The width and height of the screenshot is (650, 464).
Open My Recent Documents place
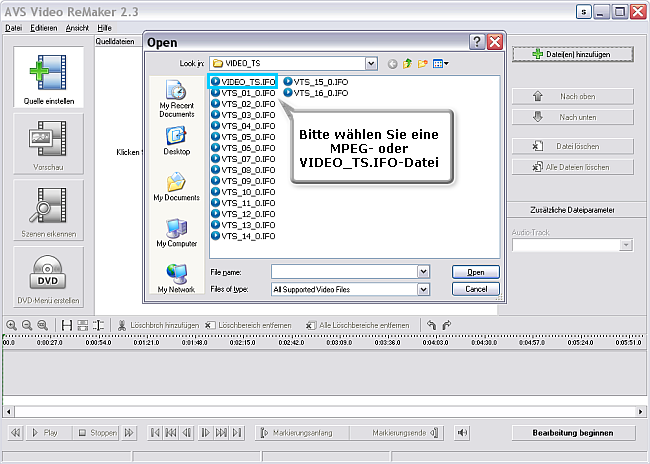click(x=177, y=99)
